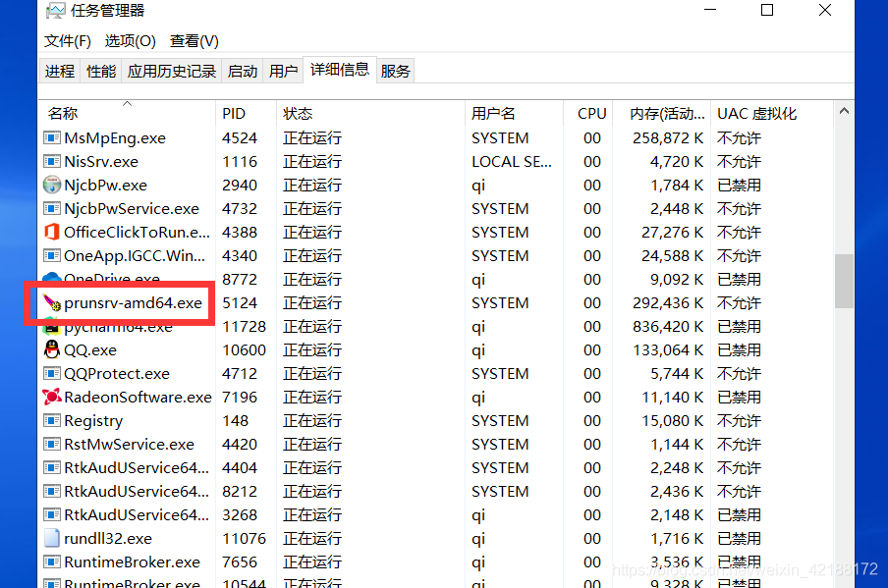This screenshot has height=588, width=888.
Task: Click the NjcbPwService.exe process icon
Action: [x=51, y=208]
